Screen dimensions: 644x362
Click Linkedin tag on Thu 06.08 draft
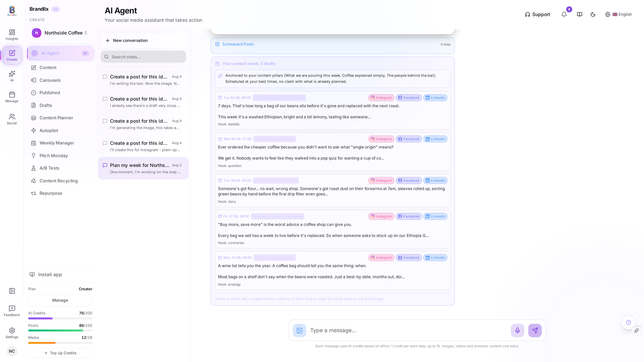435,181
